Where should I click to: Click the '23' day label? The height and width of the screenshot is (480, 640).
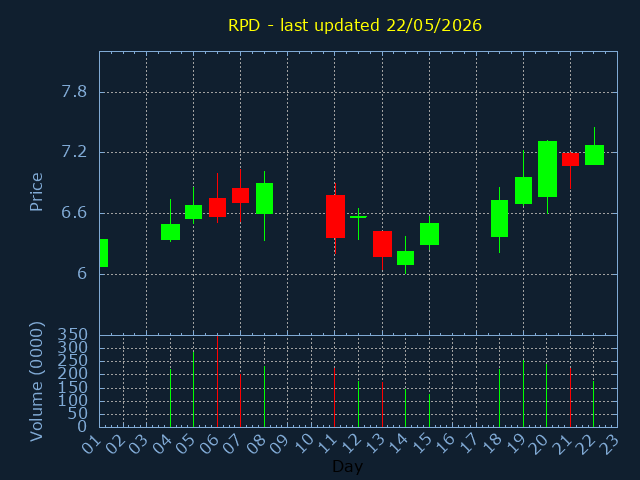pos(609,444)
